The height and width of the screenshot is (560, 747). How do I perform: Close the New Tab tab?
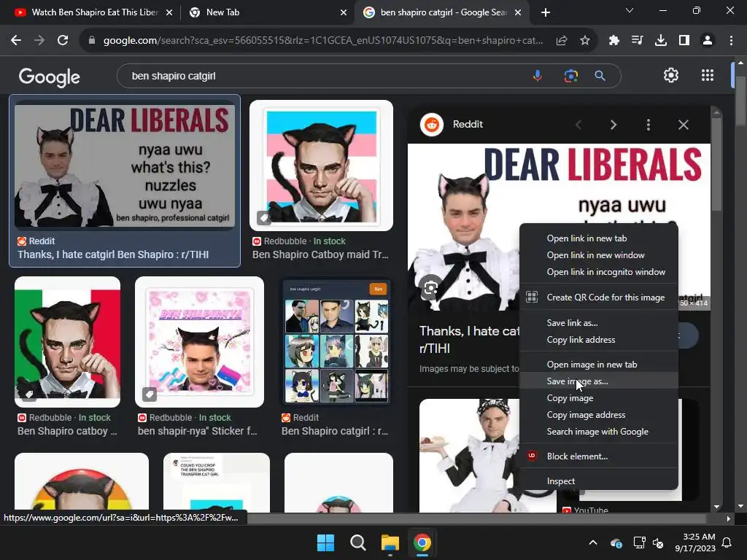pyautogui.click(x=344, y=12)
